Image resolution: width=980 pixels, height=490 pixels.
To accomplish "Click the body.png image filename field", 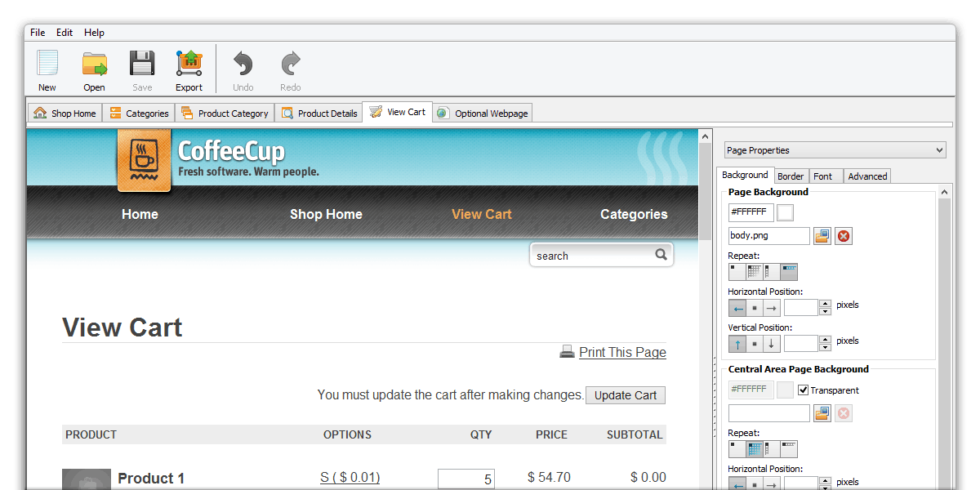I will pyautogui.click(x=768, y=236).
